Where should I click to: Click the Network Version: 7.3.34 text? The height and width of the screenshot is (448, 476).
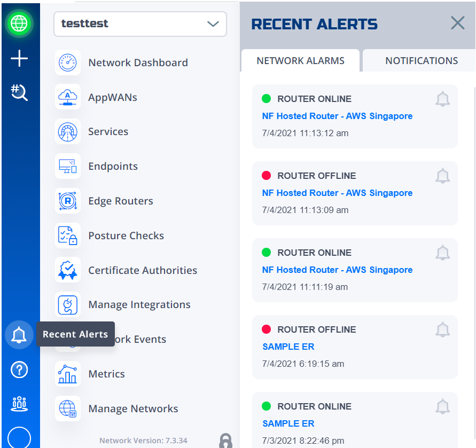143,441
